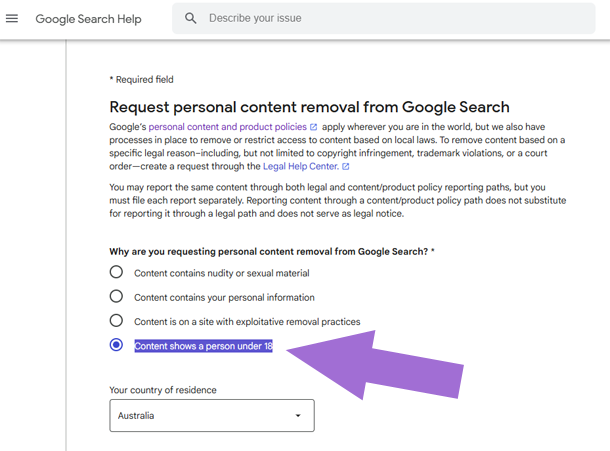Select Content contains nudity or sexual material

tap(116, 272)
